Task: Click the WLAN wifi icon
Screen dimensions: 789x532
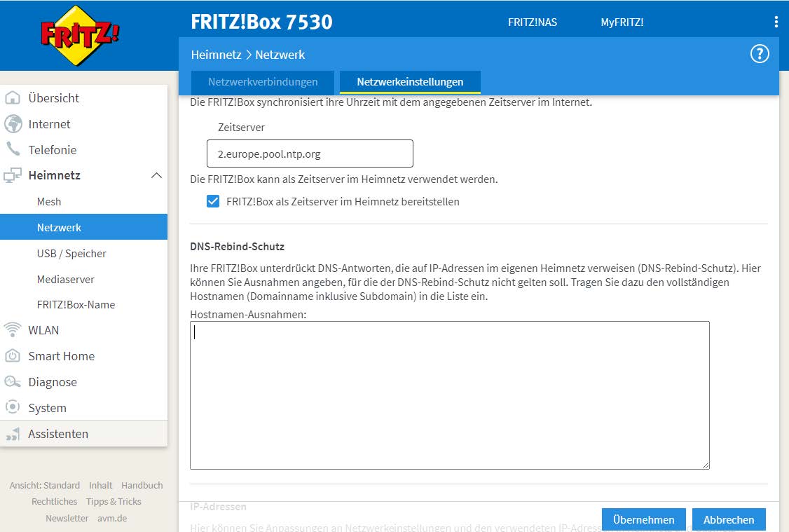Action: click(13, 330)
